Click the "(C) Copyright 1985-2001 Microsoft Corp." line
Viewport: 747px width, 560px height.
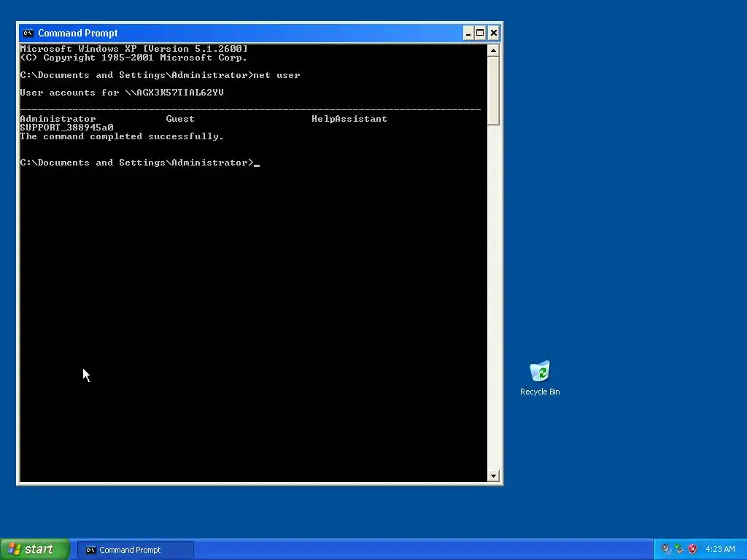(134, 58)
